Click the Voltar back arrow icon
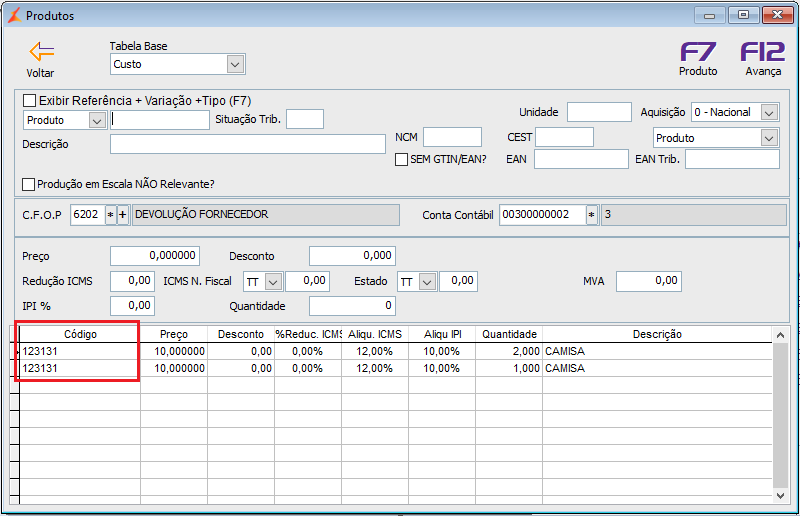The height and width of the screenshot is (516, 800). (x=42, y=51)
